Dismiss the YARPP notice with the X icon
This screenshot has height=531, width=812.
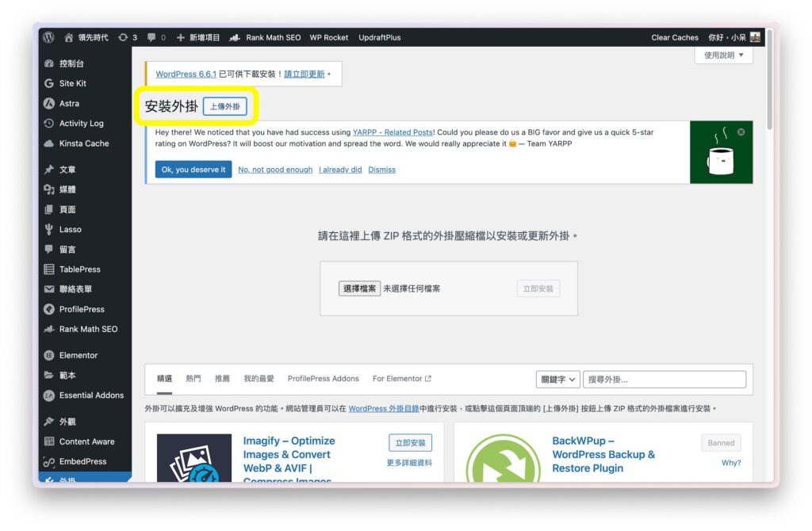741,132
